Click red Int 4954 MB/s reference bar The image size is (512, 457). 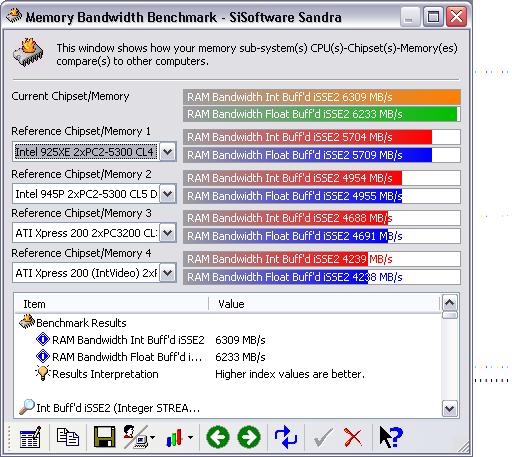coord(322,178)
